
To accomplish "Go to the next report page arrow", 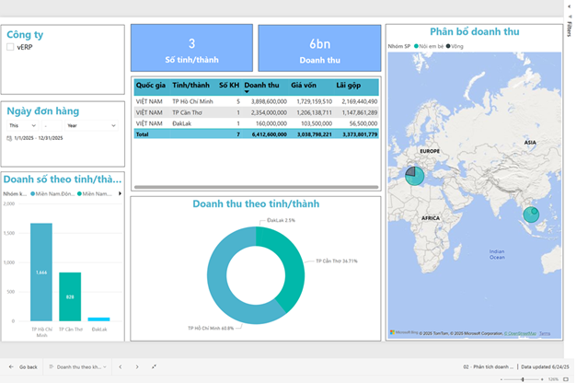I will pyautogui.click(x=135, y=366).
